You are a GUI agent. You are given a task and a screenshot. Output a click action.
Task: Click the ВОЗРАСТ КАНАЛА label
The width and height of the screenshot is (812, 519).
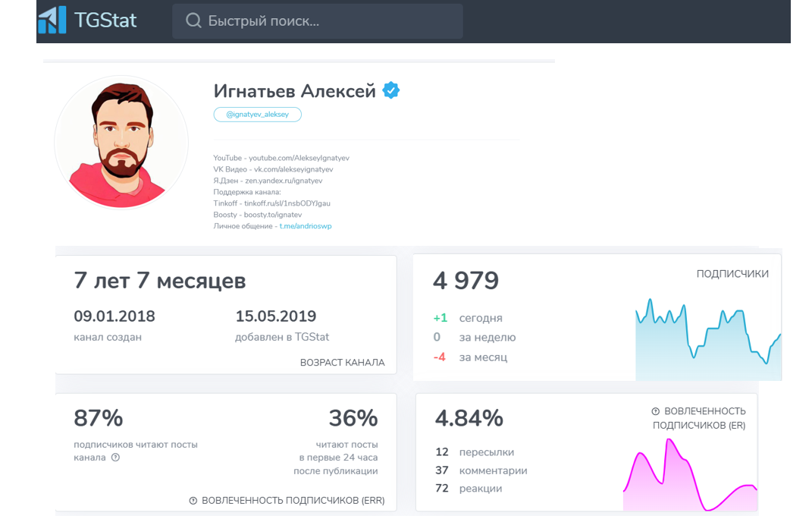click(342, 363)
